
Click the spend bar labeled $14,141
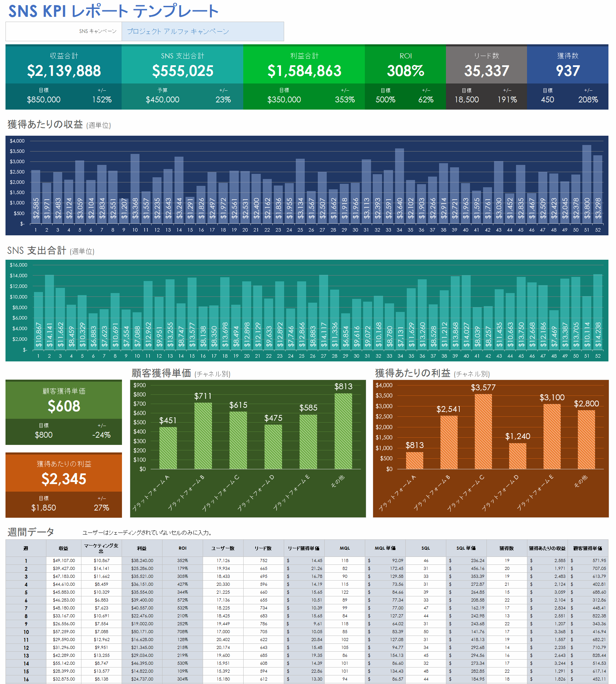tap(49, 312)
